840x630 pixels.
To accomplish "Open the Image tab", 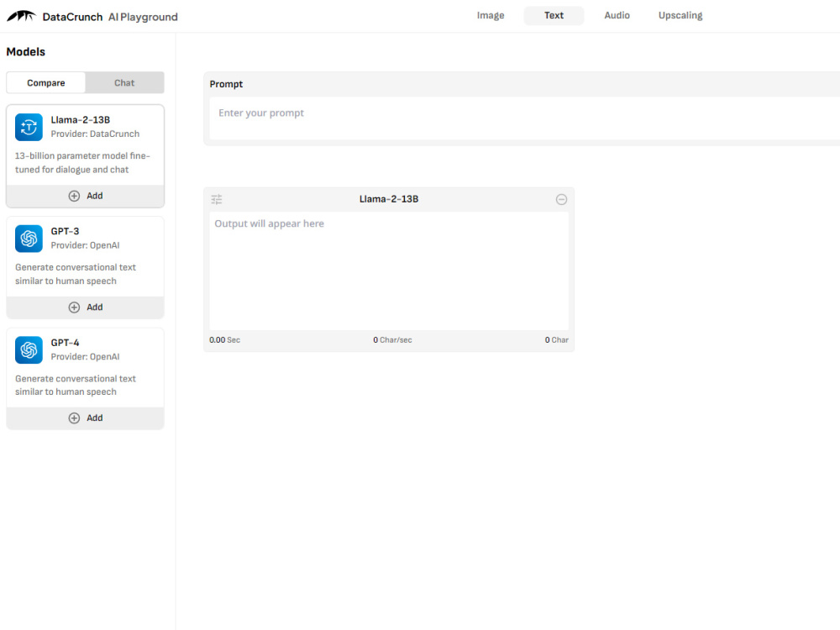I will (x=491, y=15).
